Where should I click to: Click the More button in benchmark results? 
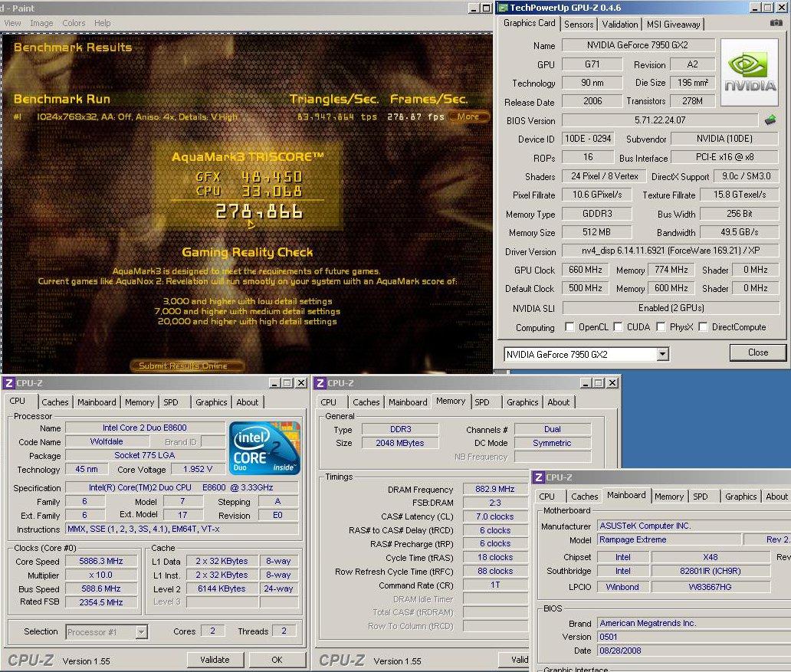(x=468, y=116)
